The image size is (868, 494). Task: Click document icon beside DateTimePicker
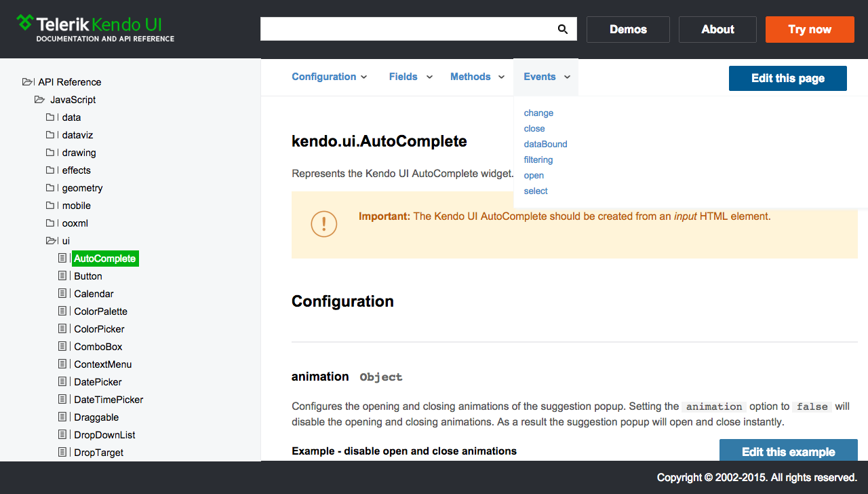point(62,400)
